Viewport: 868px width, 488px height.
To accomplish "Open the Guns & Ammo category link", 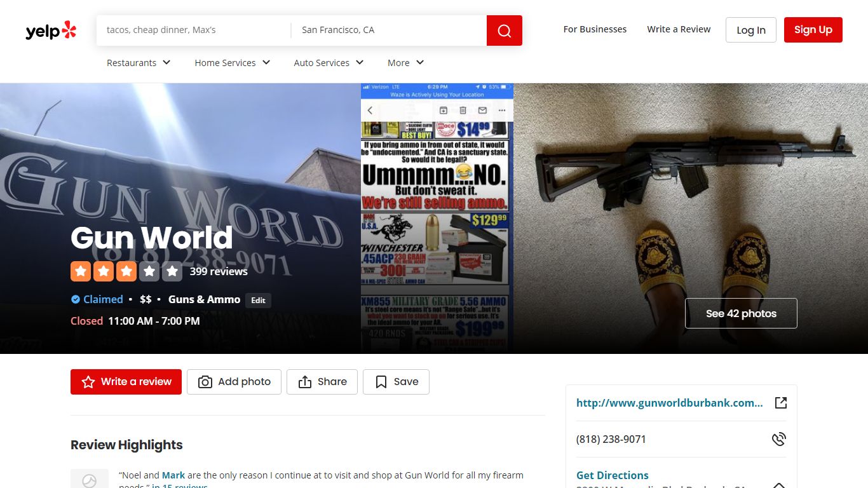I will pos(204,299).
